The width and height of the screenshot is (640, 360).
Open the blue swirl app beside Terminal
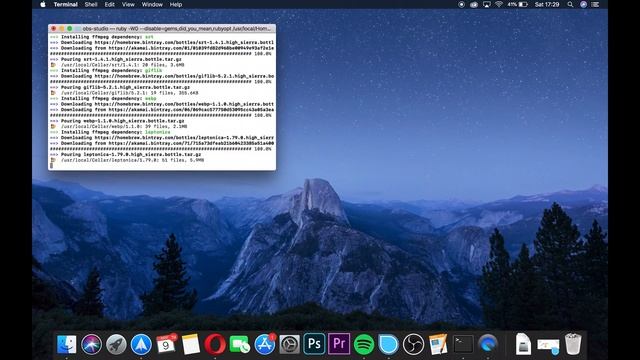coord(488,344)
